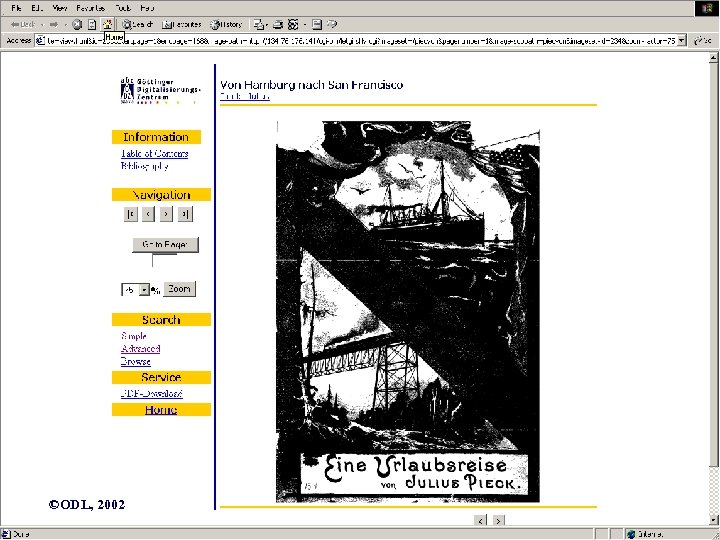Click the '©ODL, 2002' copyright text
The height and width of the screenshot is (540, 720).
87,505
